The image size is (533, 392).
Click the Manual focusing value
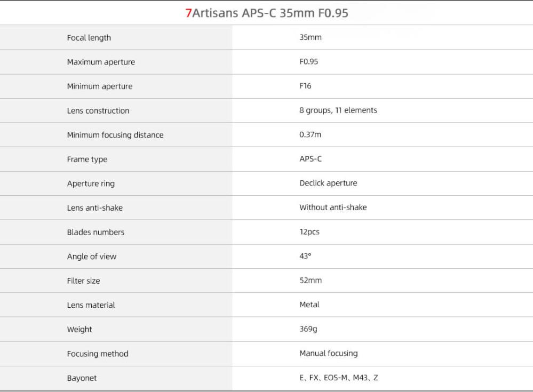click(328, 353)
